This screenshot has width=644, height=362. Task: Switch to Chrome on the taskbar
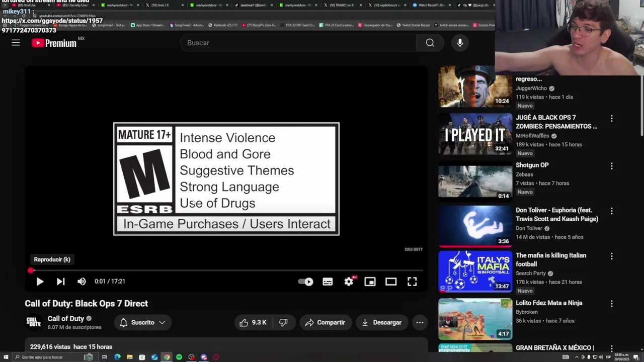[167, 357]
